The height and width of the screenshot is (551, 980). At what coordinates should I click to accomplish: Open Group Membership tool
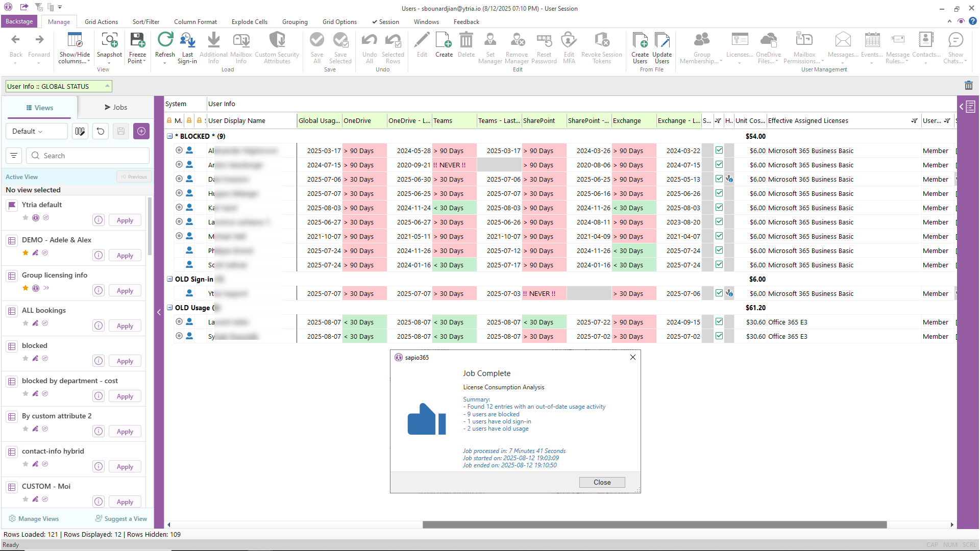tap(702, 48)
